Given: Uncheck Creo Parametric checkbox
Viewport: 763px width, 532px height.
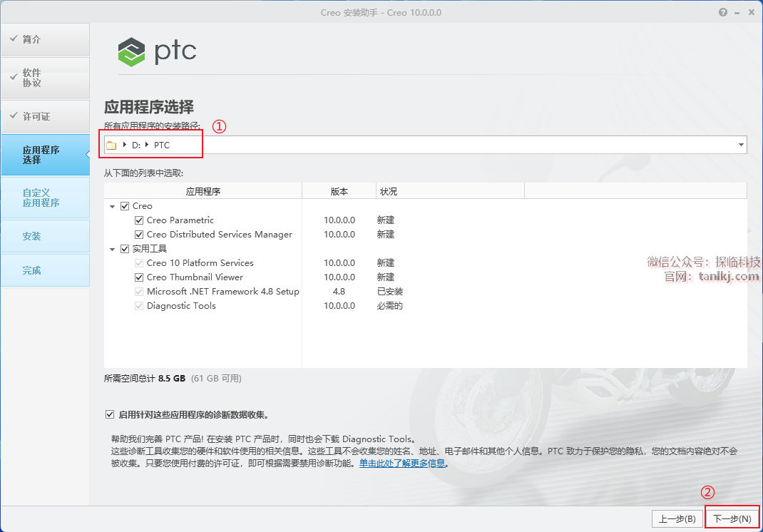Looking at the screenshot, I should [139, 220].
